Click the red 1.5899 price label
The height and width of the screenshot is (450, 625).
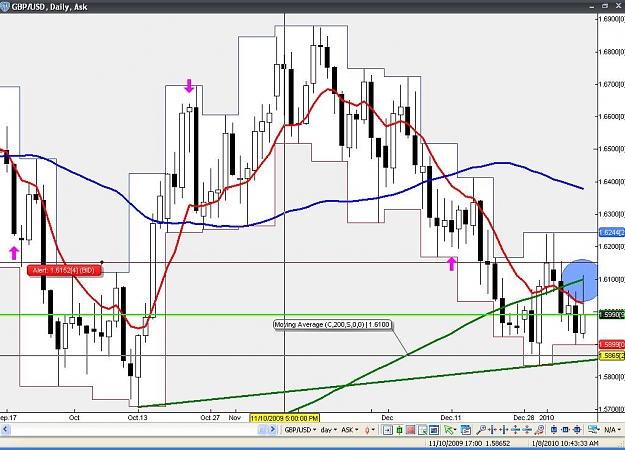611,344
